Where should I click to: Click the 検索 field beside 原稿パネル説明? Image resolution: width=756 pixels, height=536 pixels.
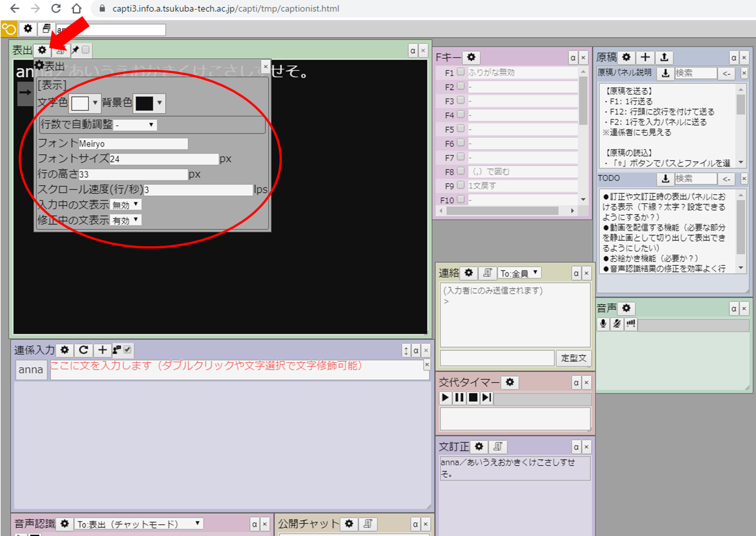point(695,73)
